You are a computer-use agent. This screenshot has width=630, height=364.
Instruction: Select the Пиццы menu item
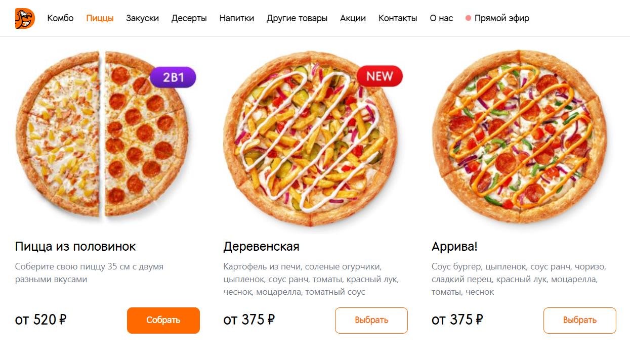click(x=100, y=18)
